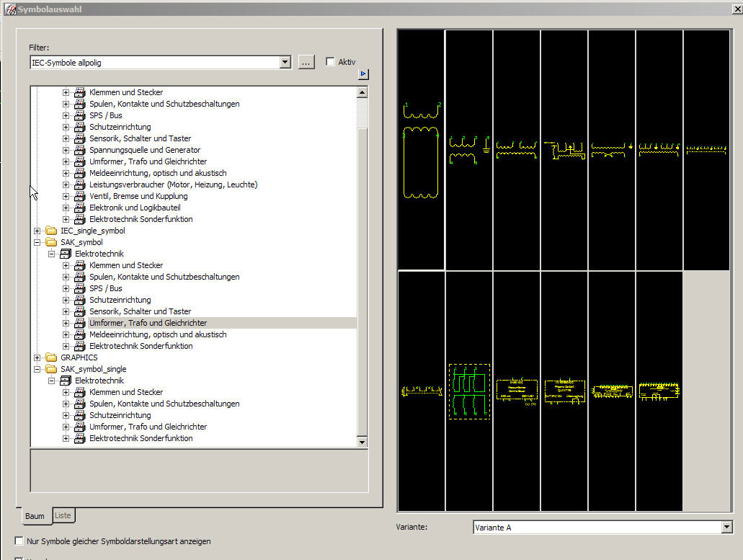Click the Elektrotechnik library icon under SAK_symbol_single
This screenshot has height=560, width=743.
(66, 381)
